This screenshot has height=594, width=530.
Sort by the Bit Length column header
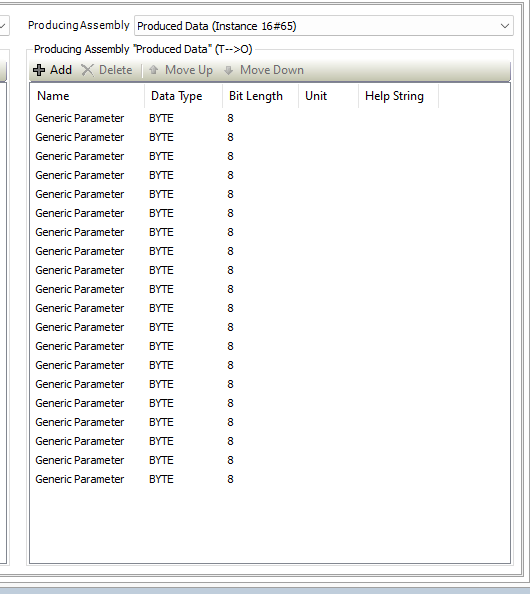click(x=261, y=96)
